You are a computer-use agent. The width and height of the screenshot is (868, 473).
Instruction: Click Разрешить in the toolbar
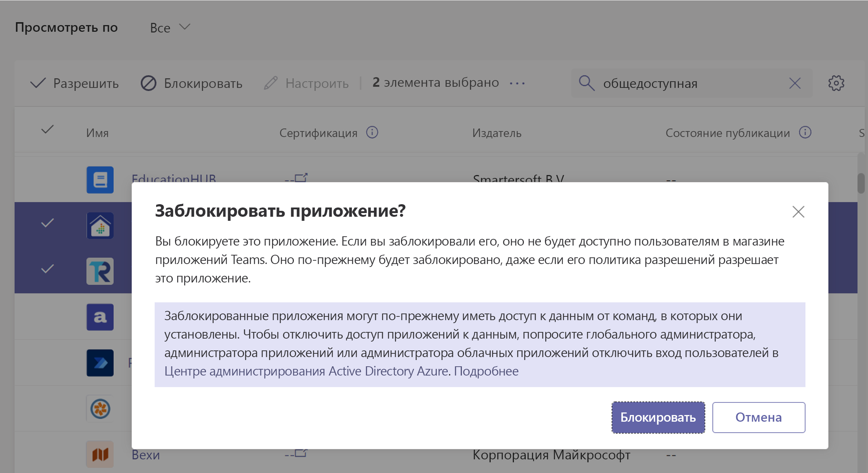click(x=74, y=83)
